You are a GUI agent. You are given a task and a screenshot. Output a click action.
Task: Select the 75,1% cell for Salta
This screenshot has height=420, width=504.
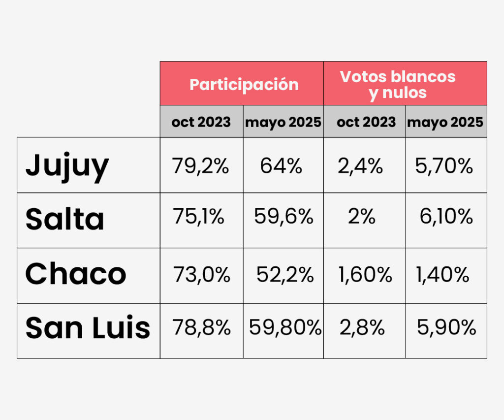198,217
